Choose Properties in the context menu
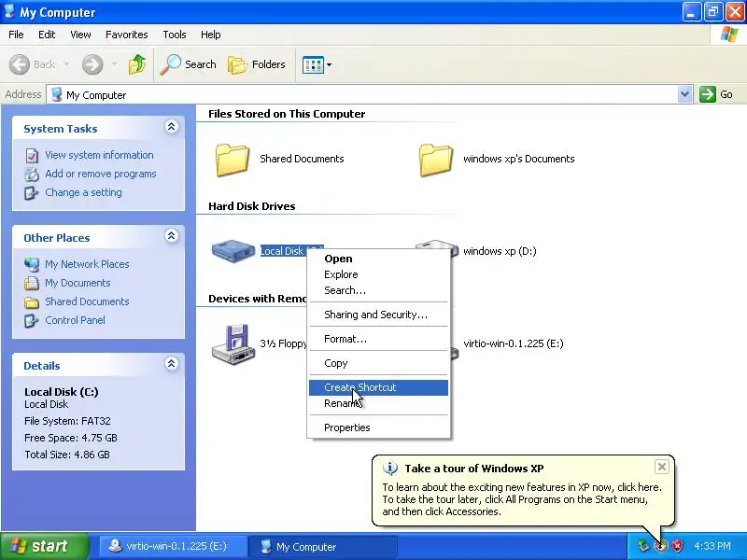The height and width of the screenshot is (560, 747). [x=379, y=427]
